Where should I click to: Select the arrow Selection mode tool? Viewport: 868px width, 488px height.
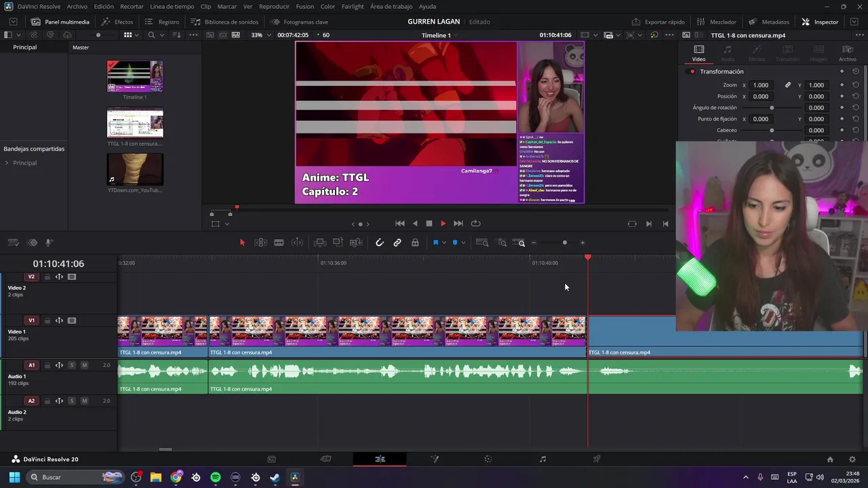[242, 243]
